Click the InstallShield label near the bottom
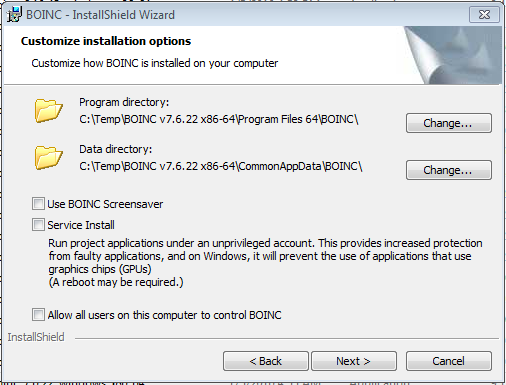The width and height of the screenshot is (506, 385). pyautogui.click(x=36, y=337)
